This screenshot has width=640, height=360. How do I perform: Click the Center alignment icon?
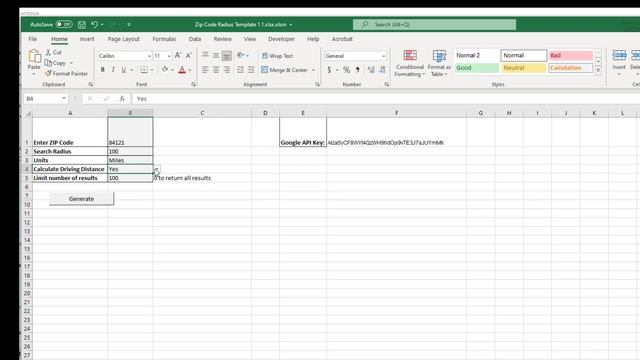[x=216, y=70]
